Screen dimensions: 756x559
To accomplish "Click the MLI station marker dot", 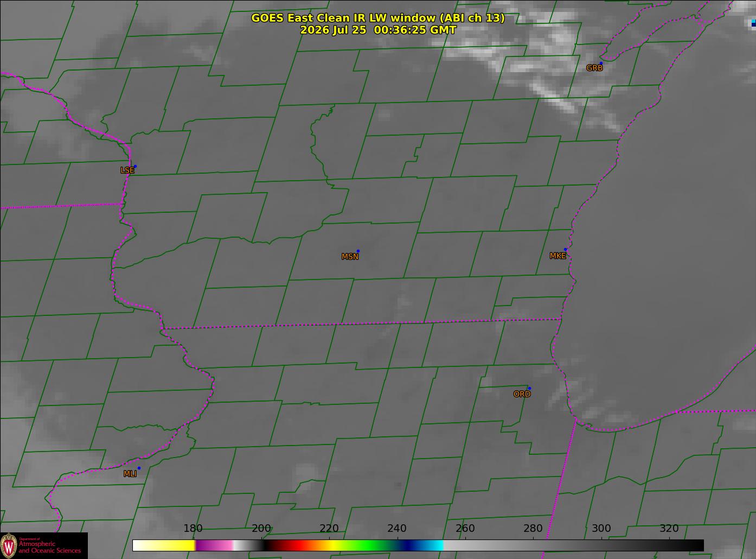I will pos(139,468).
